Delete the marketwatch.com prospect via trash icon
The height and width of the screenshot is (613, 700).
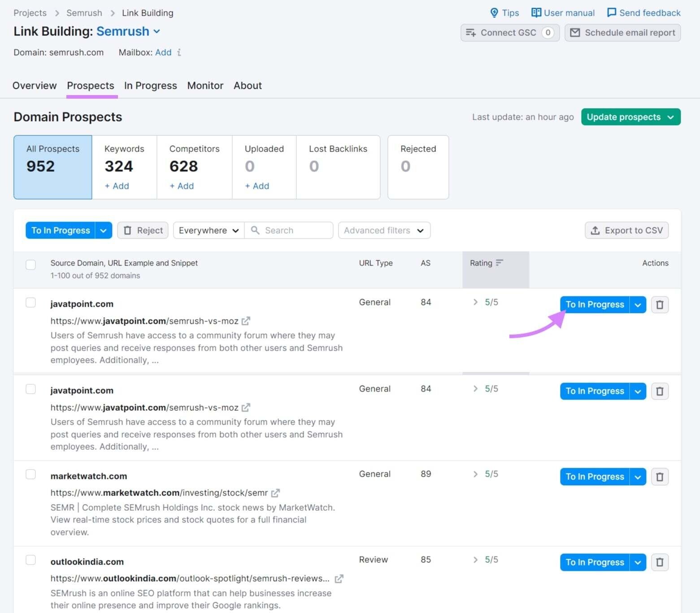[x=660, y=477]
